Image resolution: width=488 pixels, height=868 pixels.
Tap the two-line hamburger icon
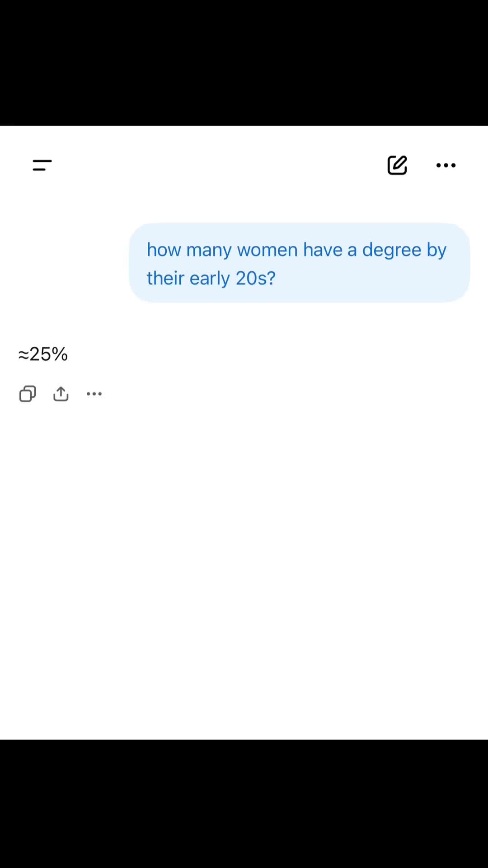pyautogui.click(x=42, y=165)
